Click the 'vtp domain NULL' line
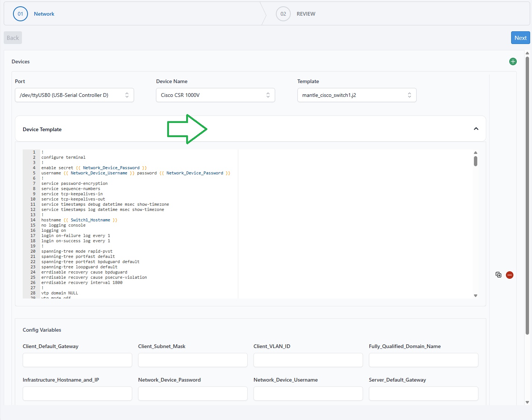This screenshot has width=532, height=420. [x=60, y=293]
